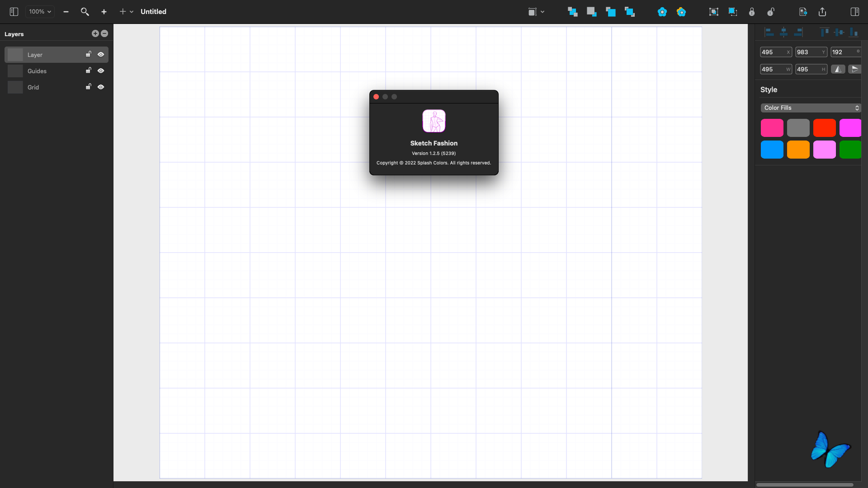The height and width of the screenshot is (488, 868).
Task: Select the row named Layer
Action: [x=57, y=55]
